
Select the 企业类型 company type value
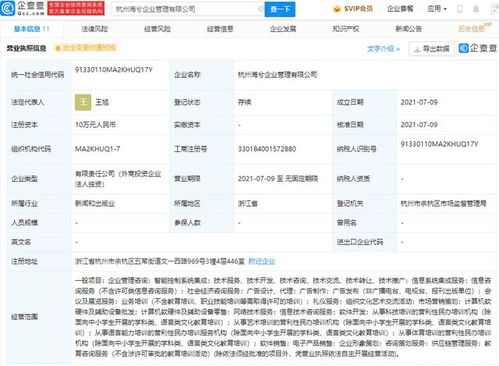pos(118,179)
